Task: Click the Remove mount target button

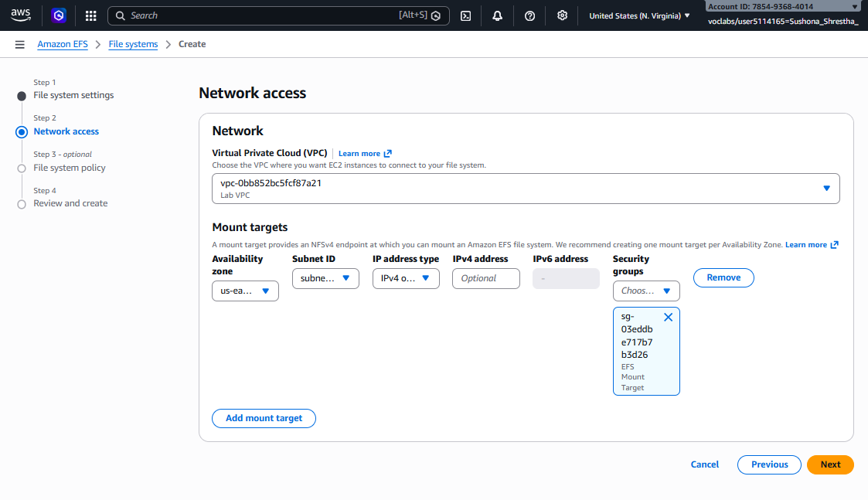Action: [723, 278]
